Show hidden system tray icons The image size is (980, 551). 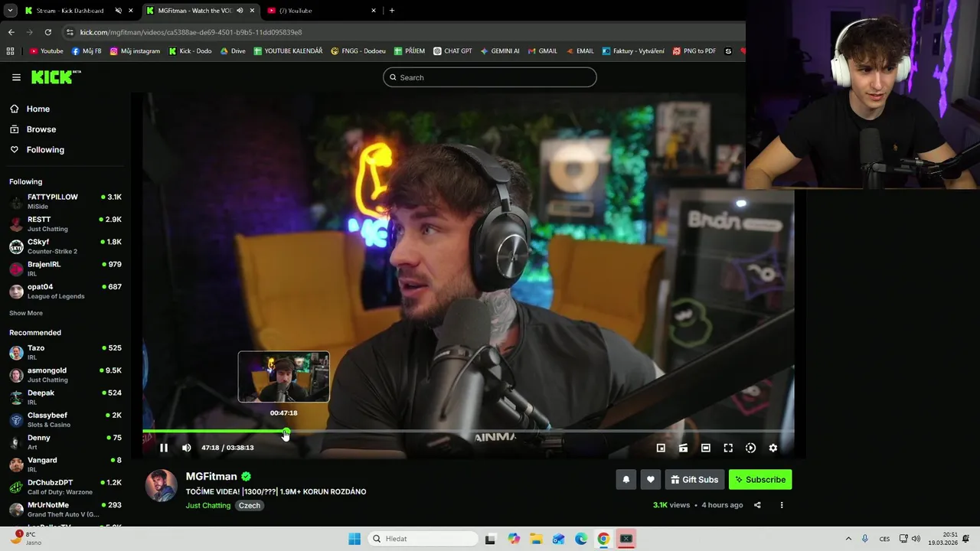point(848,539)
